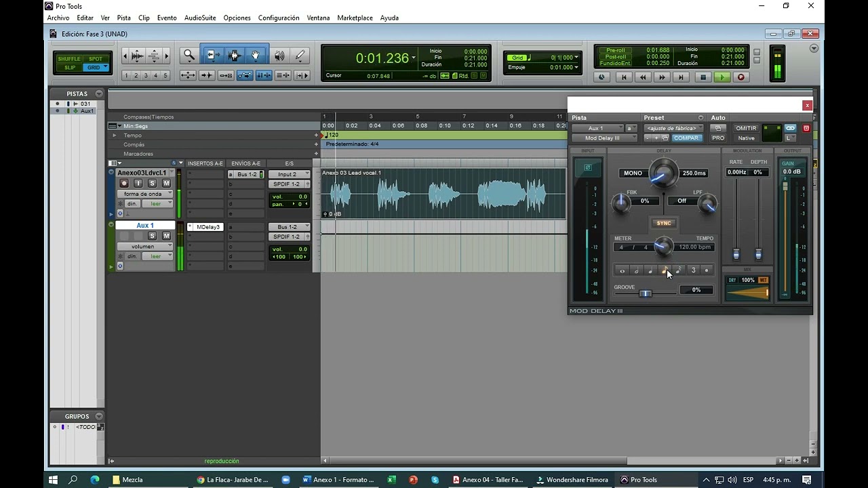This screenshot has height=488, width=868.
Task: Click the MONO delay mode button
Action: (x=633, y=174)
